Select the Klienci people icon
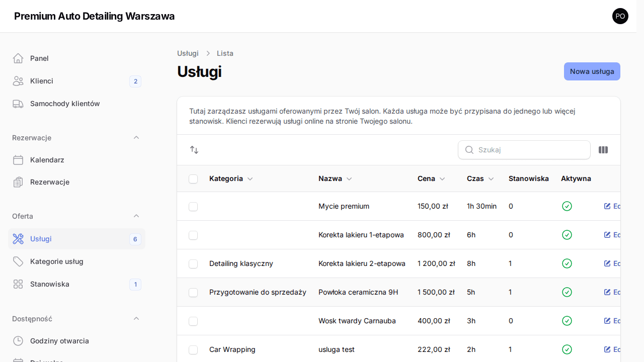The height and width of the screenshot is (362, 644). (18, 81)
